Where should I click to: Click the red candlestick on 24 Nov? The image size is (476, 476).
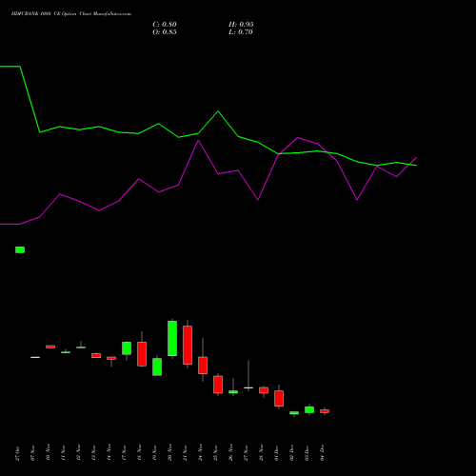(203, 366)
